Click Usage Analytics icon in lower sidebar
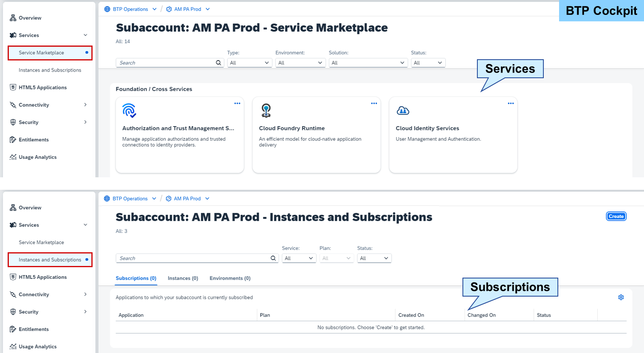Image resolution: width=644 pixels, height=353 pixels. click(13, 347)
